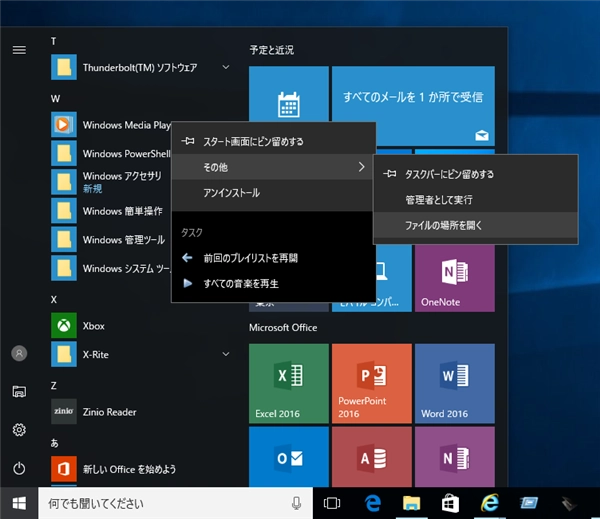Expand the Windows 簡単操作 folder
600x519 pixels.
111,211
